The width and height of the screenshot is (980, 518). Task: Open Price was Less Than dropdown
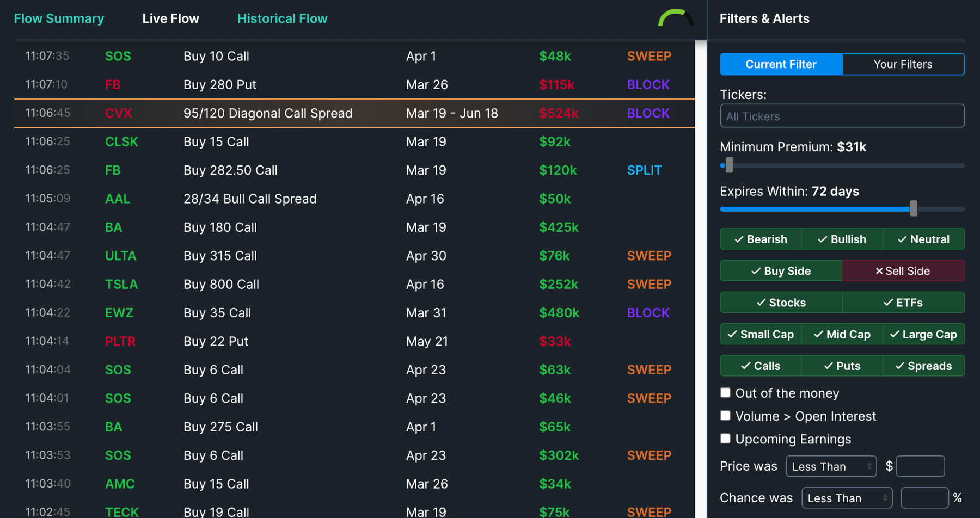(x=831, y=466)
